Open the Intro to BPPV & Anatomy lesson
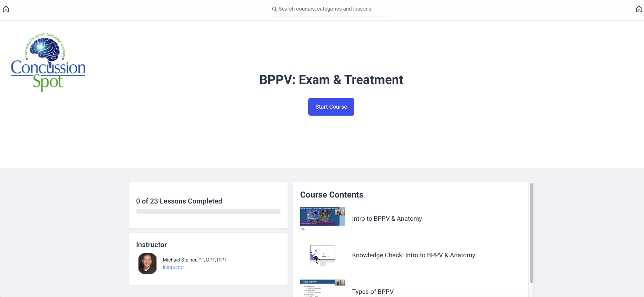 point(387,219)
